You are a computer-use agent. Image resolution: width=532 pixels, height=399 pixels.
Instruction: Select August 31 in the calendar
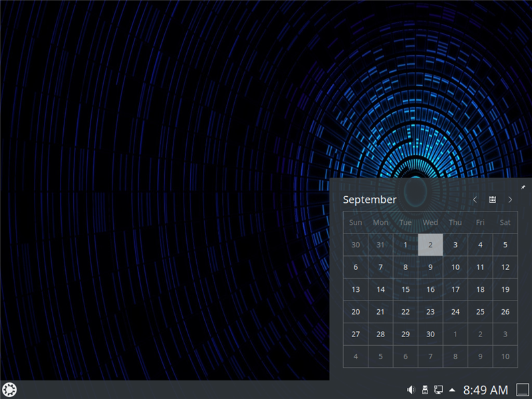(x=380, y=245)
